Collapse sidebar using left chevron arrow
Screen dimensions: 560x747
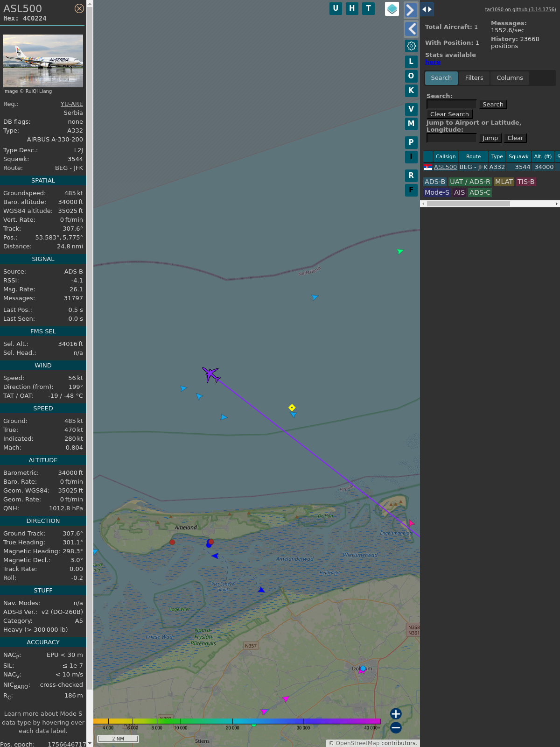tap(411, 29)
